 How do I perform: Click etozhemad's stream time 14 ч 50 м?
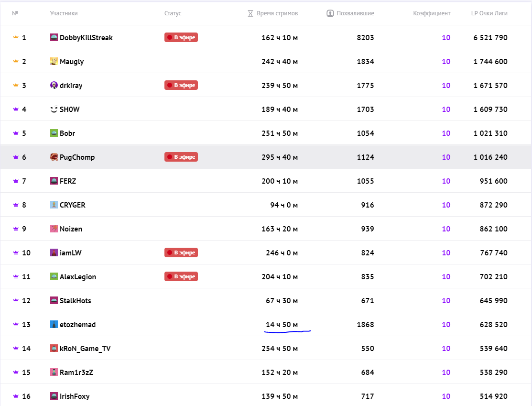(x=282, y=325)
